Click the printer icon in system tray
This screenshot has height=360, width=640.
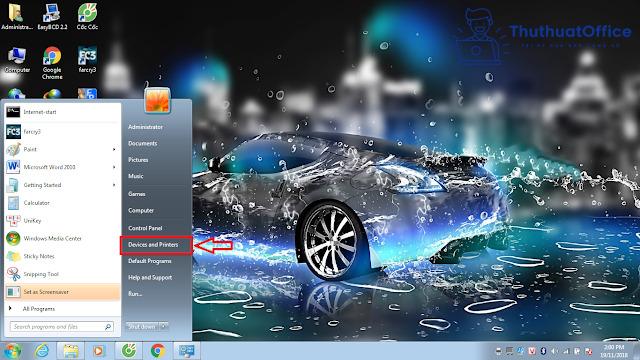click(x=498, y=351)
